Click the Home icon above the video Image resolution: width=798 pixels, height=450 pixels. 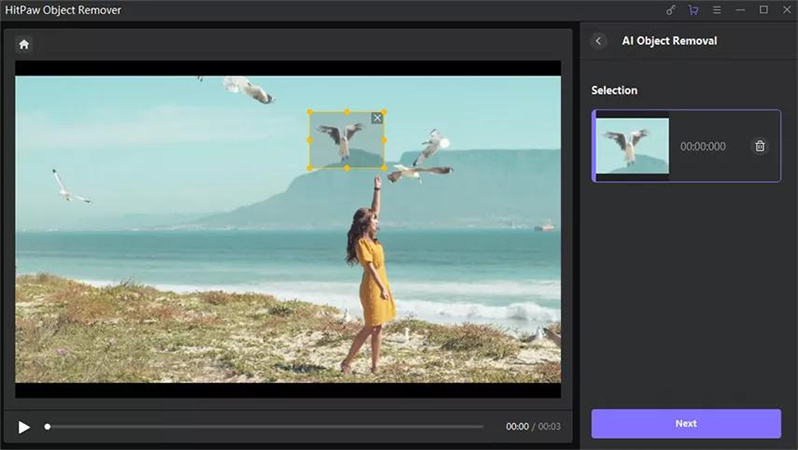coord(24,44)
